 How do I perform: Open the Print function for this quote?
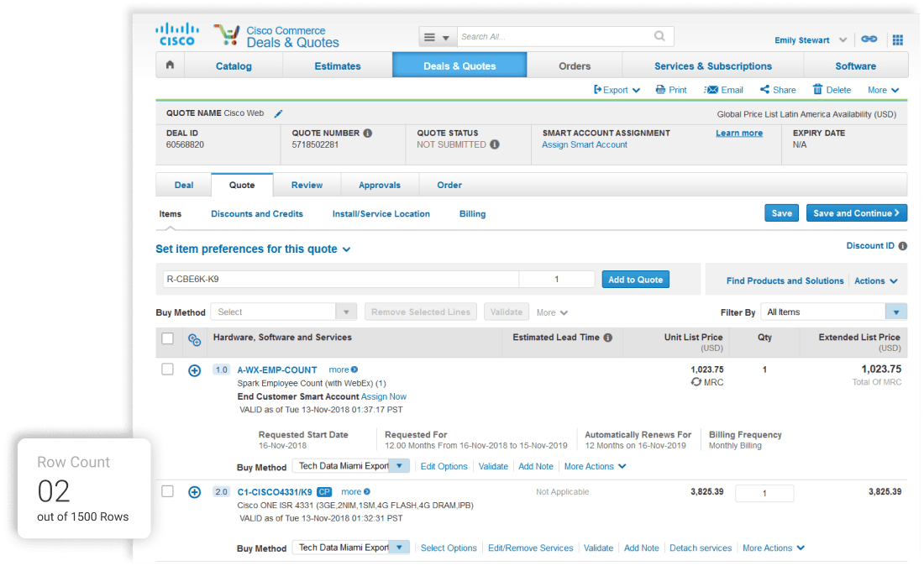pos(671,89)
